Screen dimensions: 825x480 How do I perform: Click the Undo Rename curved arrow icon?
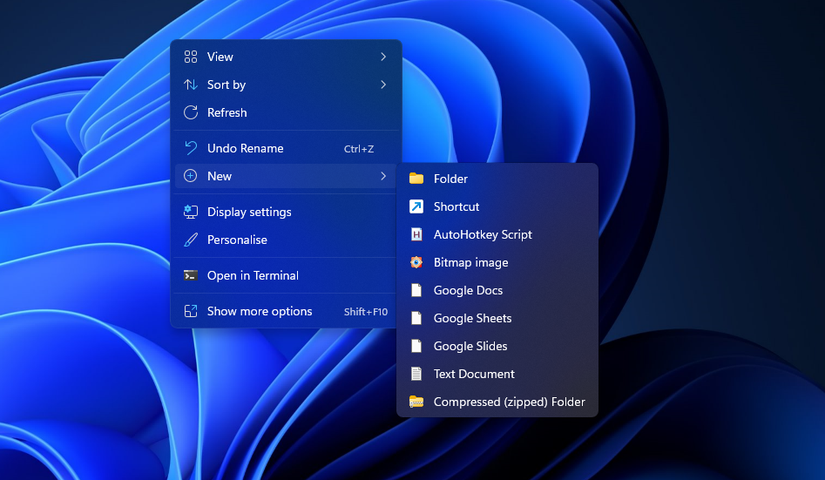[190, 148]
